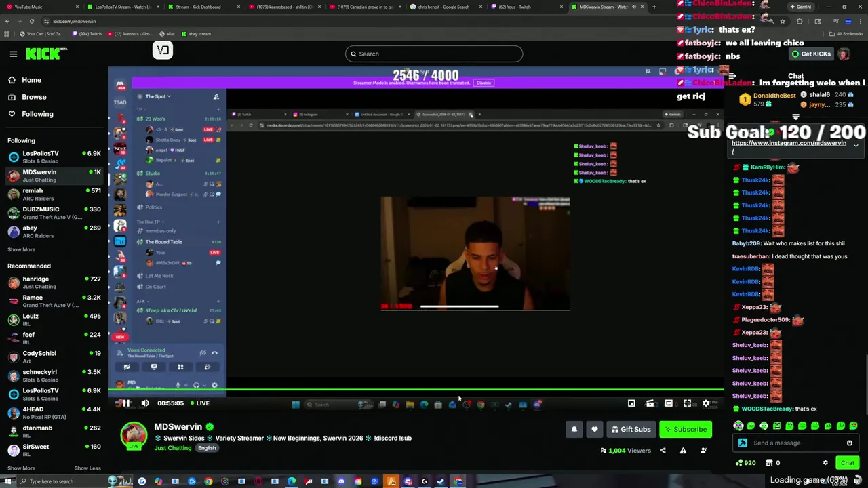Click the Get KICKs button
This screenshot has height=488, width=868.
point(811,54)
